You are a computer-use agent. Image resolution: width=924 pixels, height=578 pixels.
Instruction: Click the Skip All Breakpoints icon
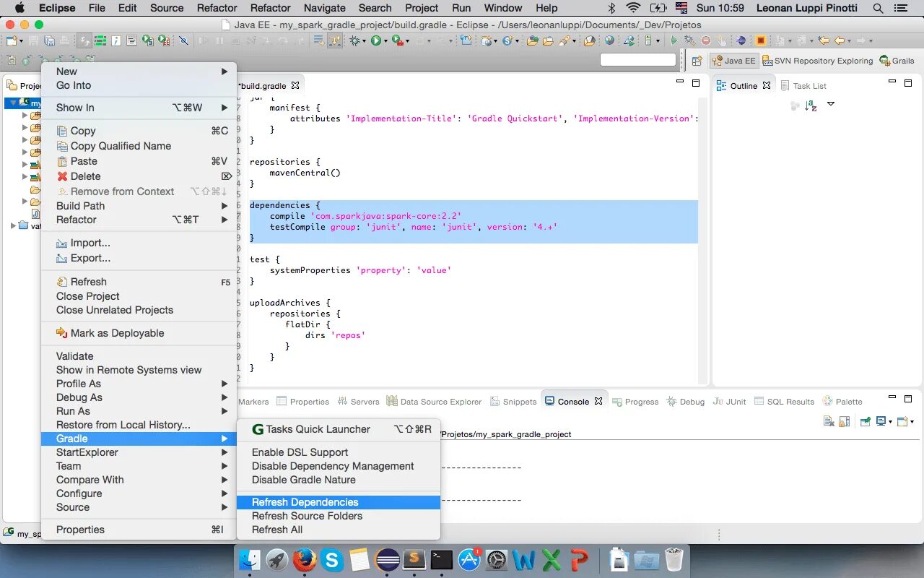184,41
